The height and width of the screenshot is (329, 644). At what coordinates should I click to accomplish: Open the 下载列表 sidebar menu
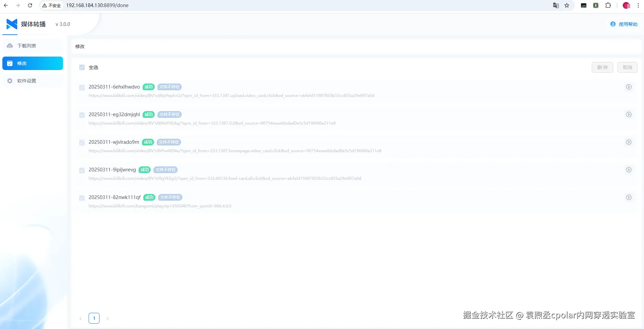[33, 46]
